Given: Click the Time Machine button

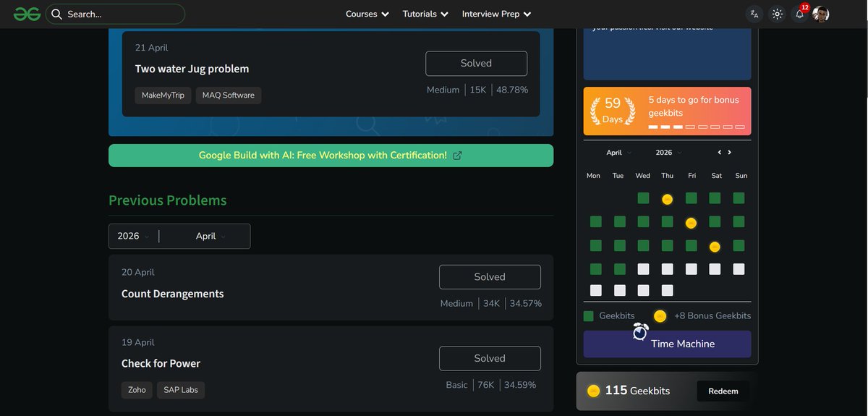Looking at the screenshot, I should [x=667, y=344].
